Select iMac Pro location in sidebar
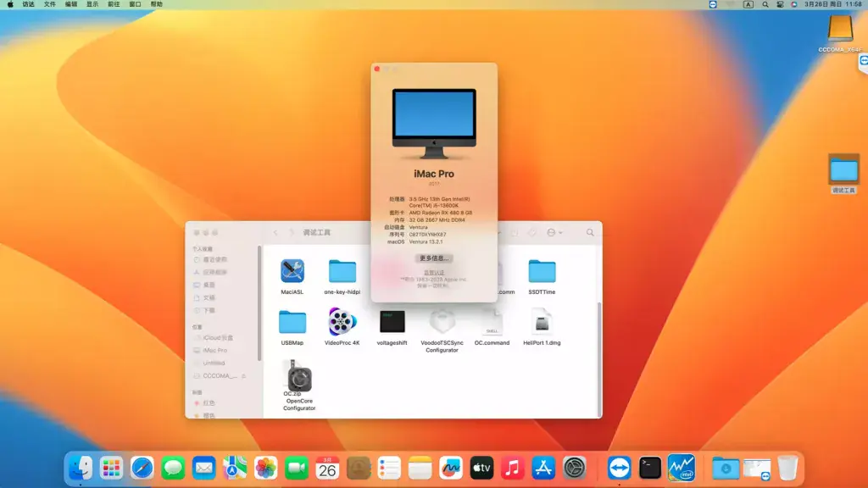The height and width of the screenshot is (488, 868). tap(210, 350)
